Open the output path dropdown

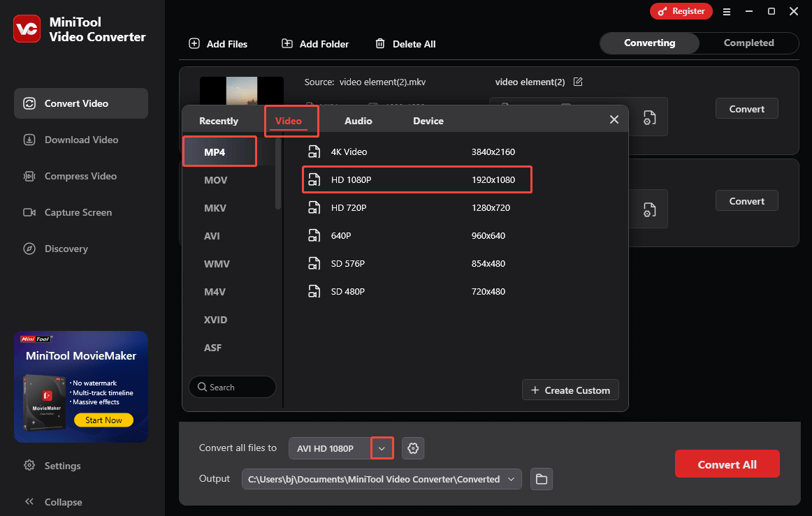tap(512, 479)
